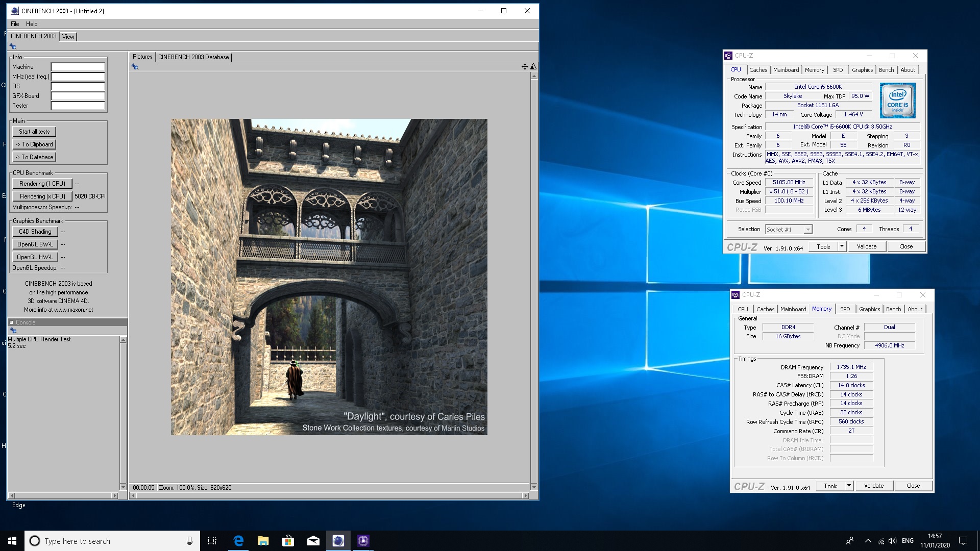The width and height of the screenshot is (980, 551).
Task: Open network status tray icon
Action: click(881, 541)
